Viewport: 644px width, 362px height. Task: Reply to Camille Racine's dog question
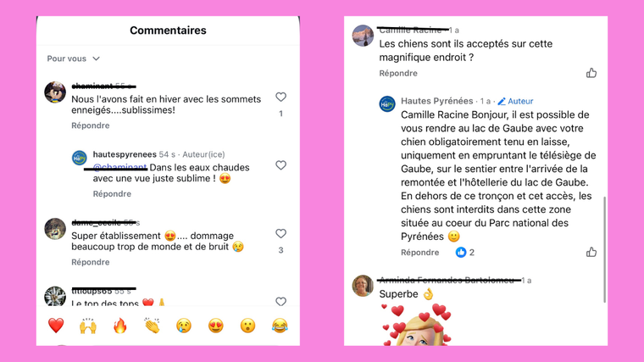(x=398, y=74)
